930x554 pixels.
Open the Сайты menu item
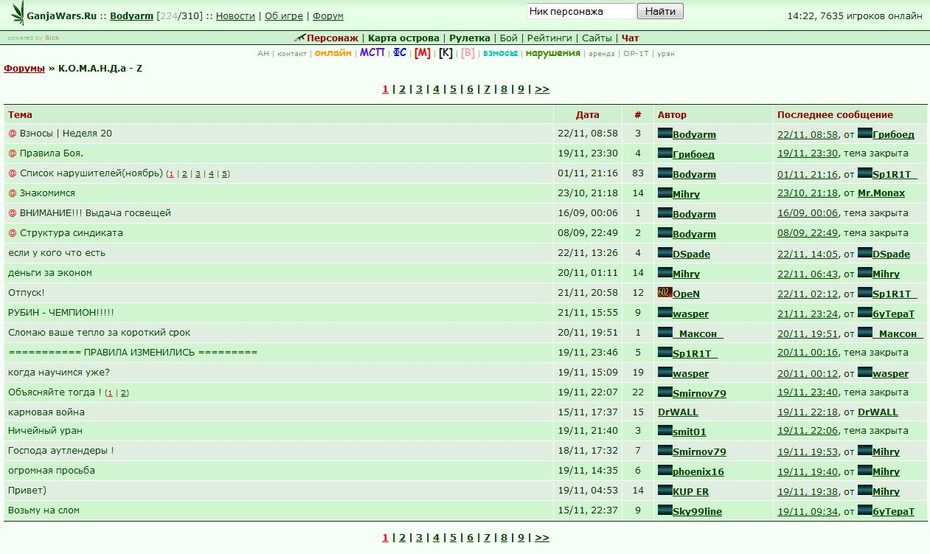click(x=597, y=38)
